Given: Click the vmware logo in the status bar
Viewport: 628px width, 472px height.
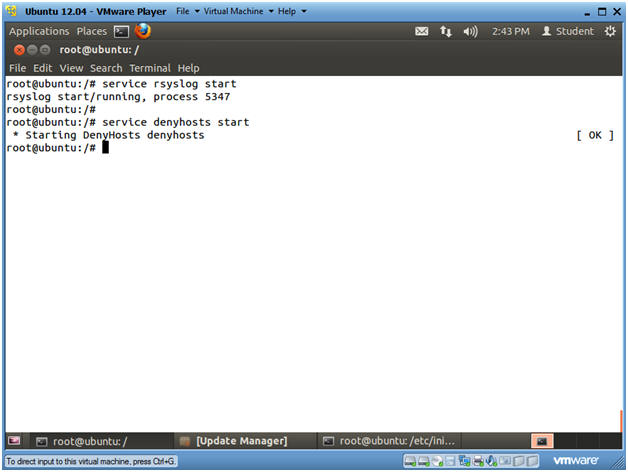Looking at the screenshot, I should coord(576,460).
